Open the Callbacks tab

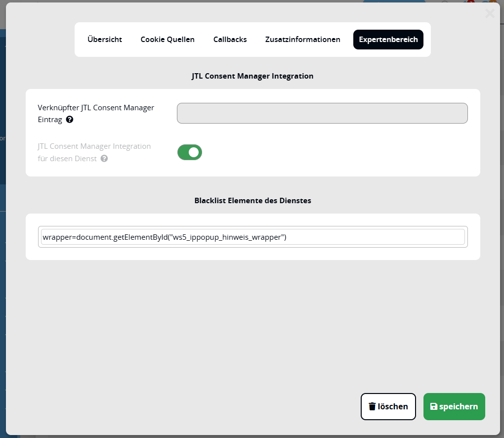(x=230, y=40)
